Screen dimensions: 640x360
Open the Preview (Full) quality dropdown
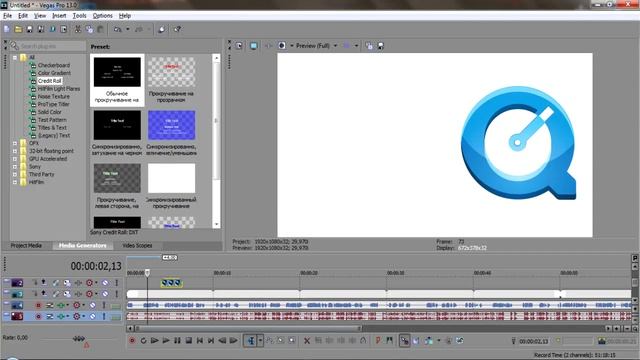click(336, 46)
